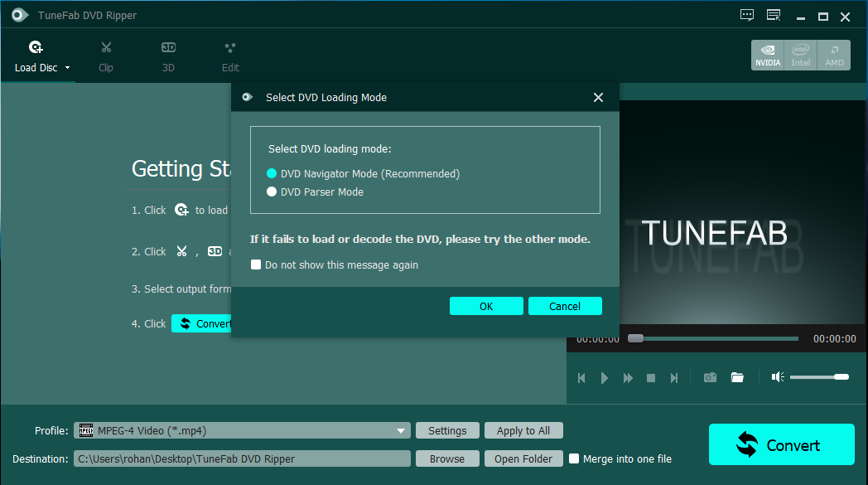Click the Destination path field
Screen dimensions: 868x485
242,458
